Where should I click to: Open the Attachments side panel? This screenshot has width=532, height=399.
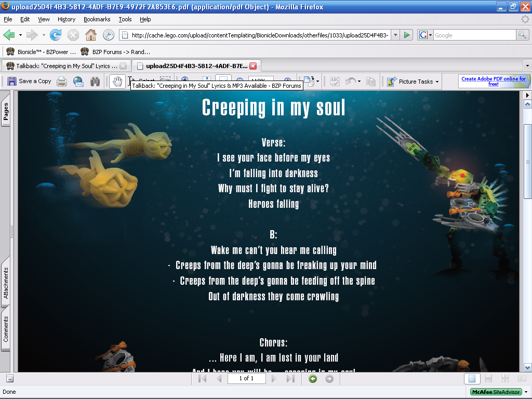[6, 283]
